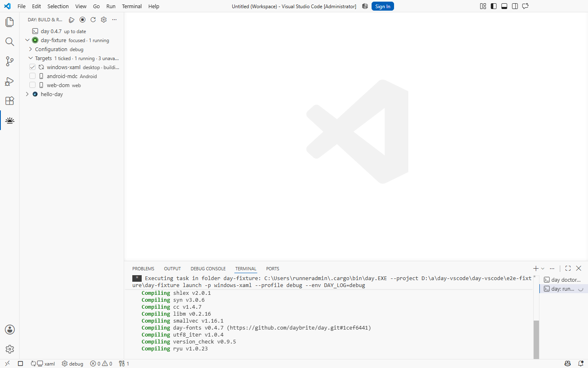
Task: Open the Extensions view
Action: pos(10,101)
